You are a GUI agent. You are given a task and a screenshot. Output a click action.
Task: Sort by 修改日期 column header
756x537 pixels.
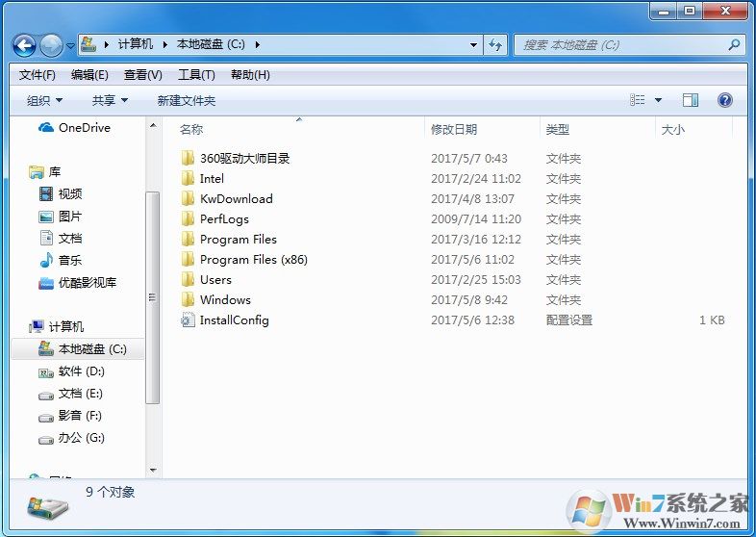[454, 129]
